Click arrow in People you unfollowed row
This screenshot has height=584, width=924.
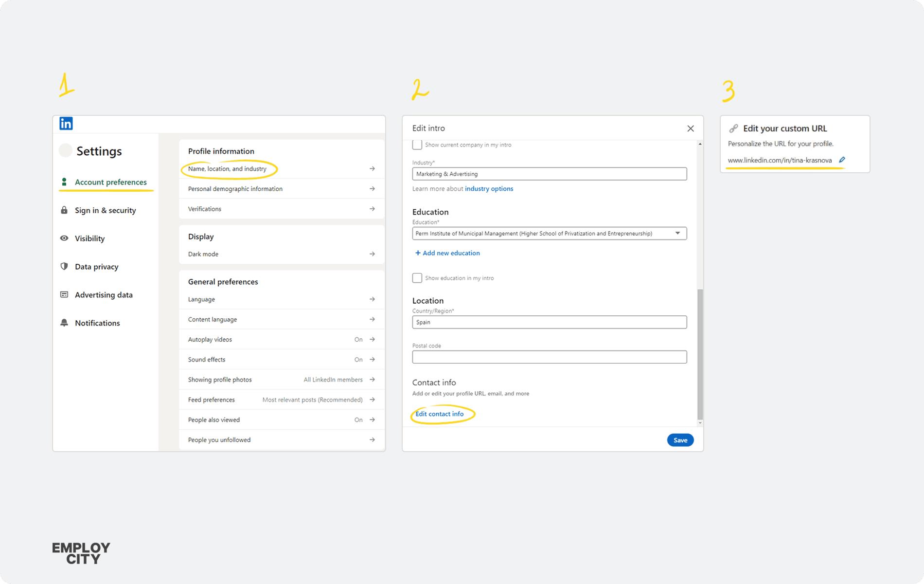coord(372,440)
